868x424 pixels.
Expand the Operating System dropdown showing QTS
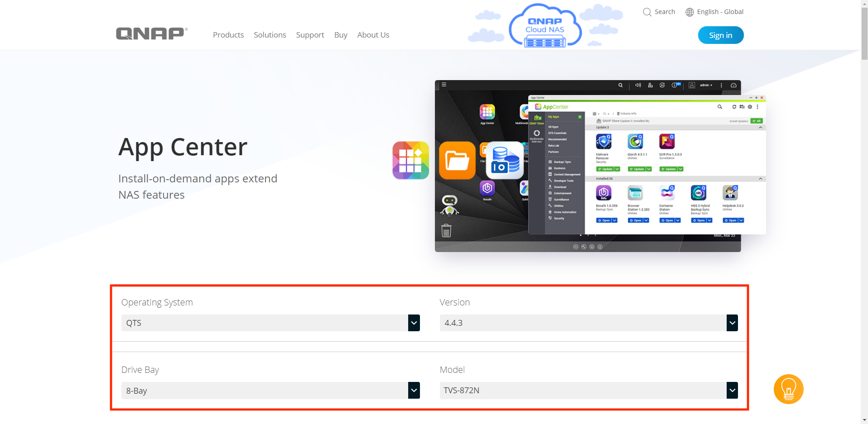(x=270, y=323)
